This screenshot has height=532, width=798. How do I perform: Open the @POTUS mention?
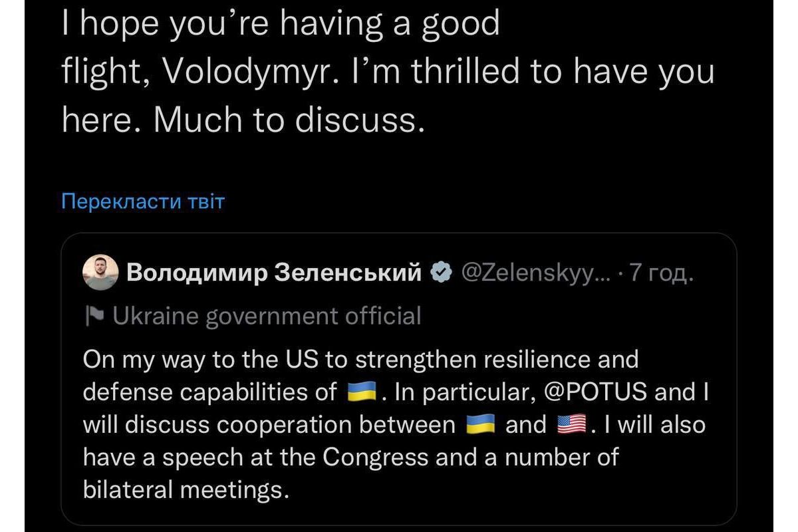[596, 392]
